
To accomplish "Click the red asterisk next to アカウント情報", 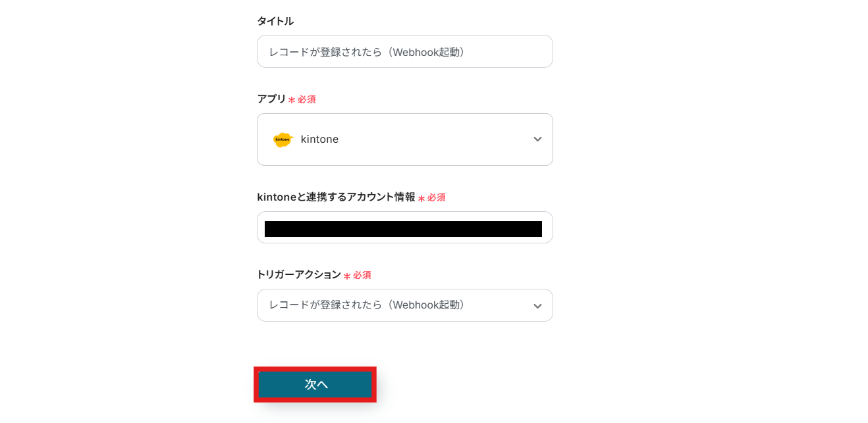I will coord(421,198).
